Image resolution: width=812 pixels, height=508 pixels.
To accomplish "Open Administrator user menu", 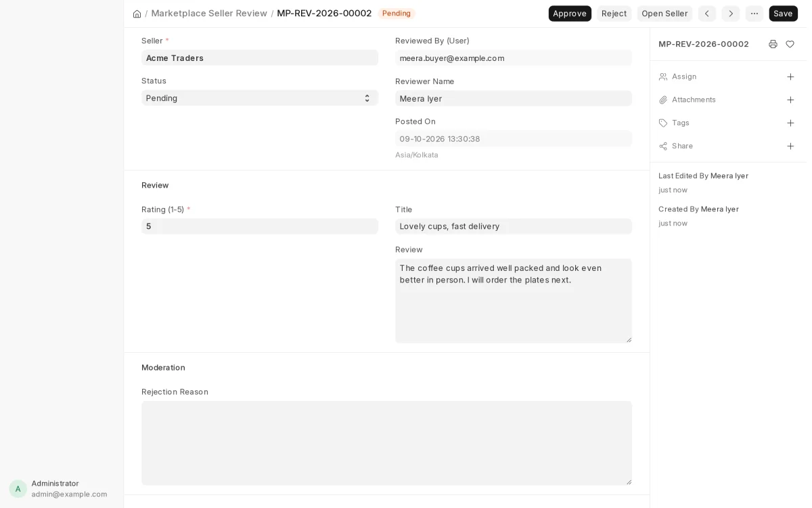I will [62, 488].
